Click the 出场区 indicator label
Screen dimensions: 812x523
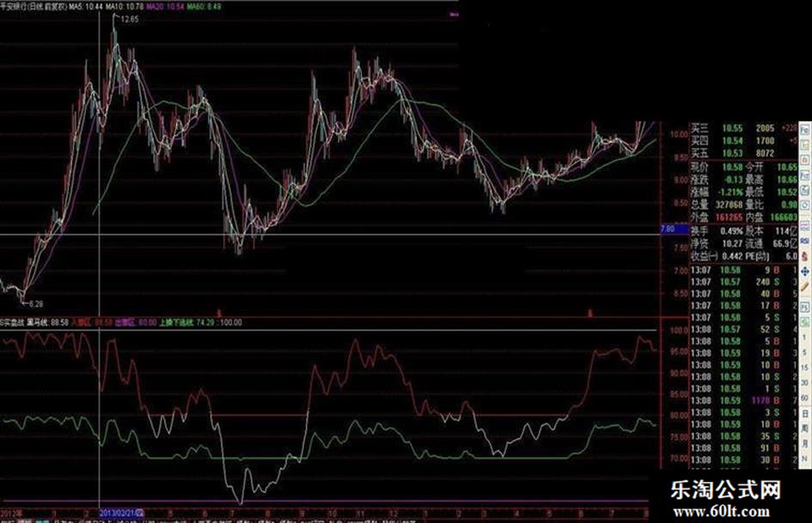136,322
